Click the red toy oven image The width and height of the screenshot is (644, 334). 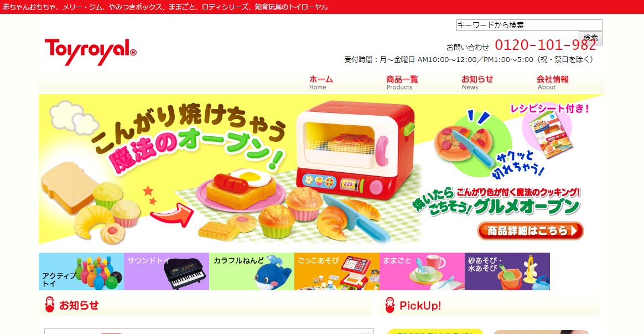pos(355,150)
